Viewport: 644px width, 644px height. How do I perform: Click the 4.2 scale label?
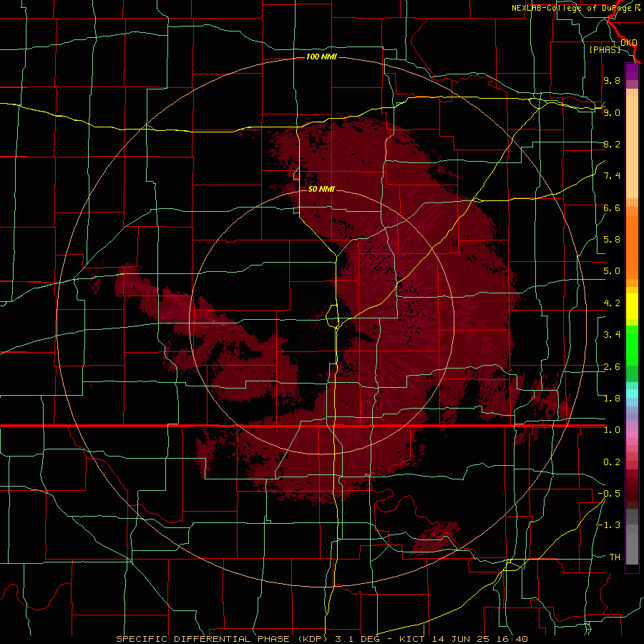point(612,303)
